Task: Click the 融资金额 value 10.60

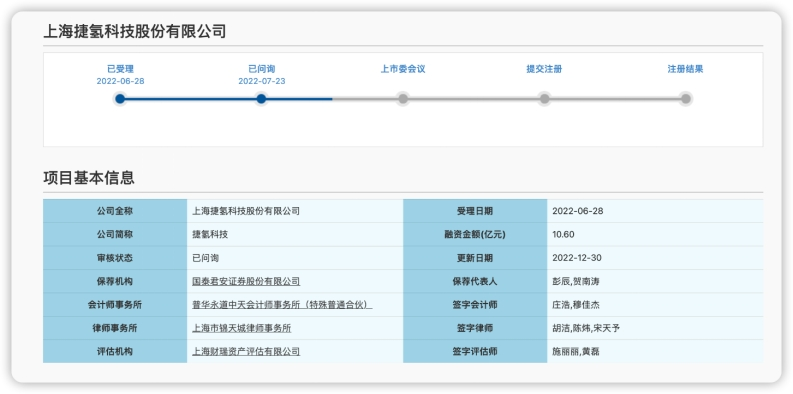Action: 563,235
